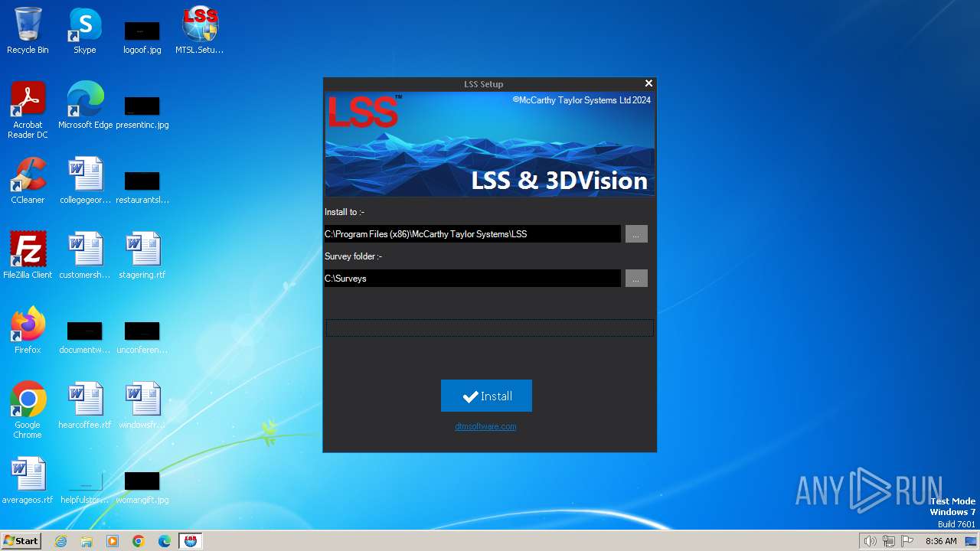Click the Install button
This screenshot has height=551, width=980.
(486, 396)
